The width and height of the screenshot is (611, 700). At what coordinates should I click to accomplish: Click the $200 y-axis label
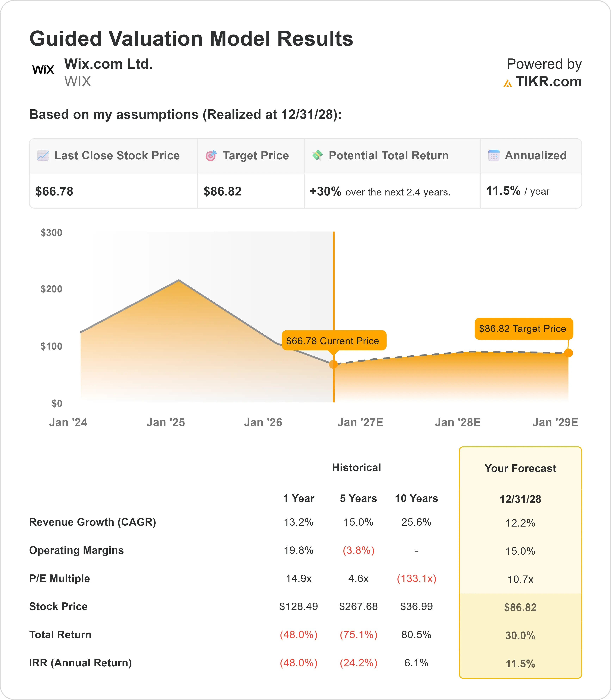[x=51, y=289]
